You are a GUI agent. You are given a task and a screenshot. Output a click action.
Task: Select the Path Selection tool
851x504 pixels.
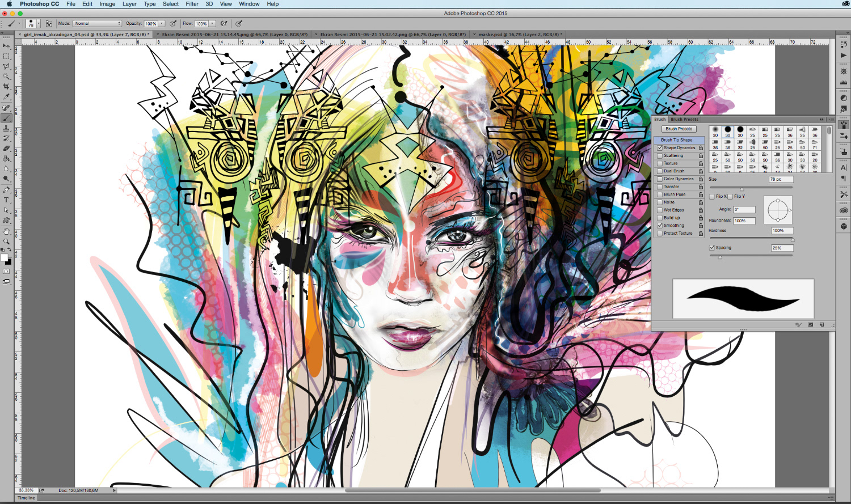click(x=7, y=211)
